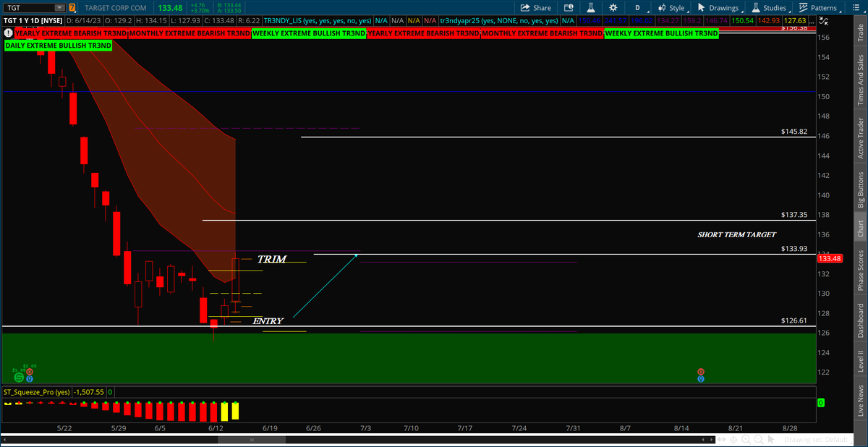Click the horizontal scrollbar left arrow at the bar's left end
This screenshot has width=868, height=447.
(4, 439)
